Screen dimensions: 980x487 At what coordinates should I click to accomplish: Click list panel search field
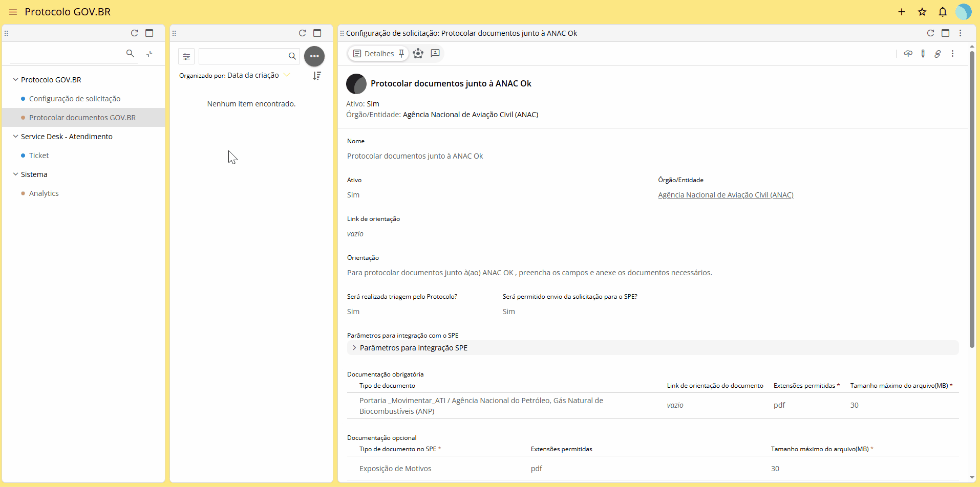(243, 56)
